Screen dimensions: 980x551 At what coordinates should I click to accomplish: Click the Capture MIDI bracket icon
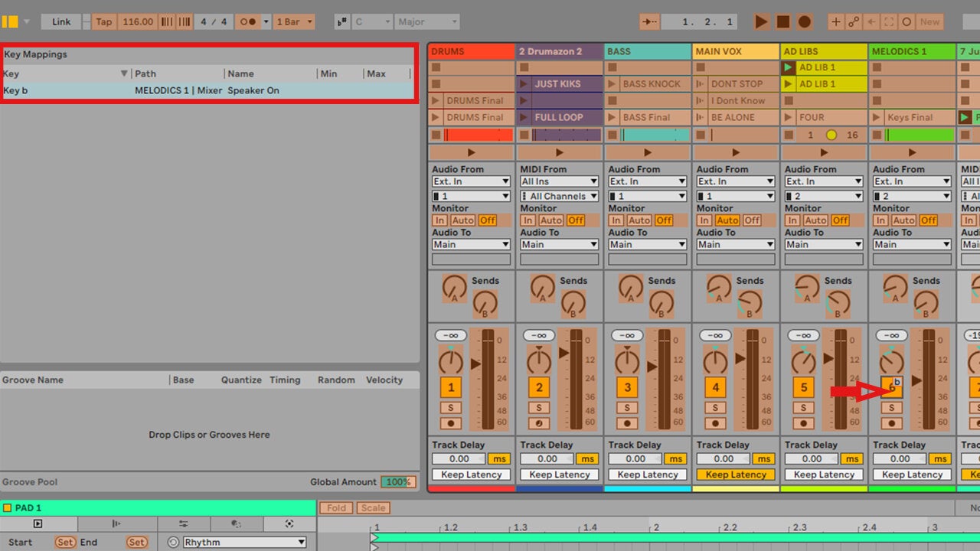pos(889,21)
